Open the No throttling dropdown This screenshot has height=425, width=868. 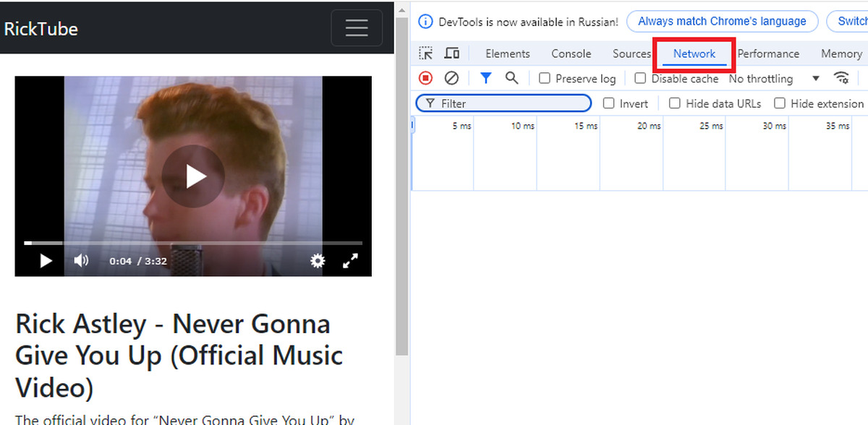click(x=774, y=78)
